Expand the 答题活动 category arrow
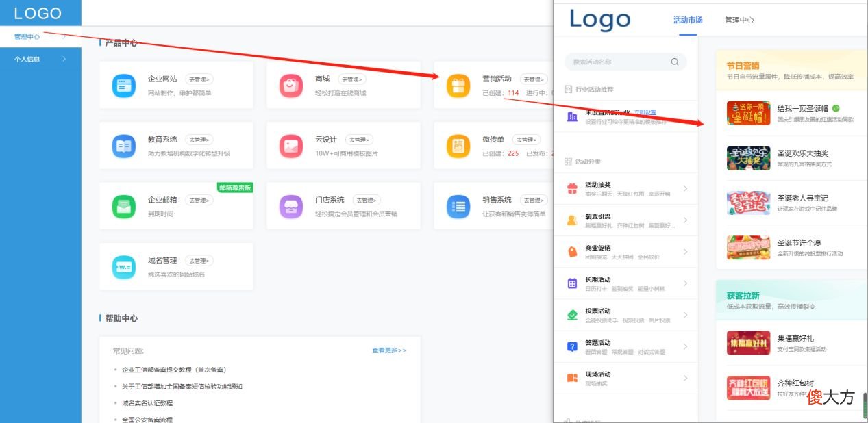 [685, 346]
